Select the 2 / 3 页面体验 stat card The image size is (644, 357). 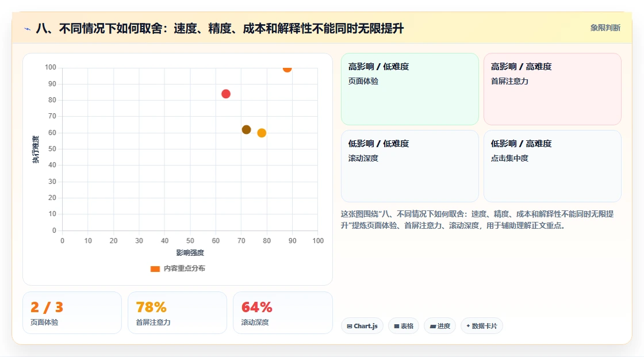coord(72,313)
